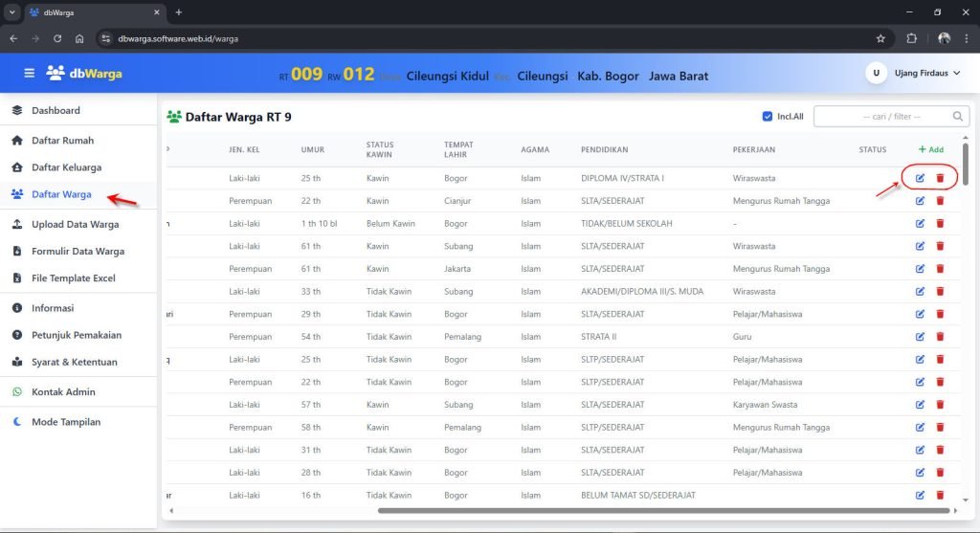Open the Ujang Firdaus user dropdown
This screenshot has height=533, width=980.
913,74
